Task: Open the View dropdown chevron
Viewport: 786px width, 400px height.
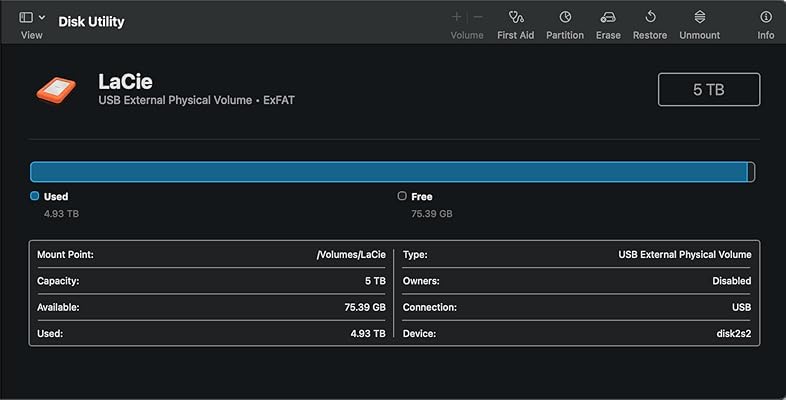Action: pos(42,18)
